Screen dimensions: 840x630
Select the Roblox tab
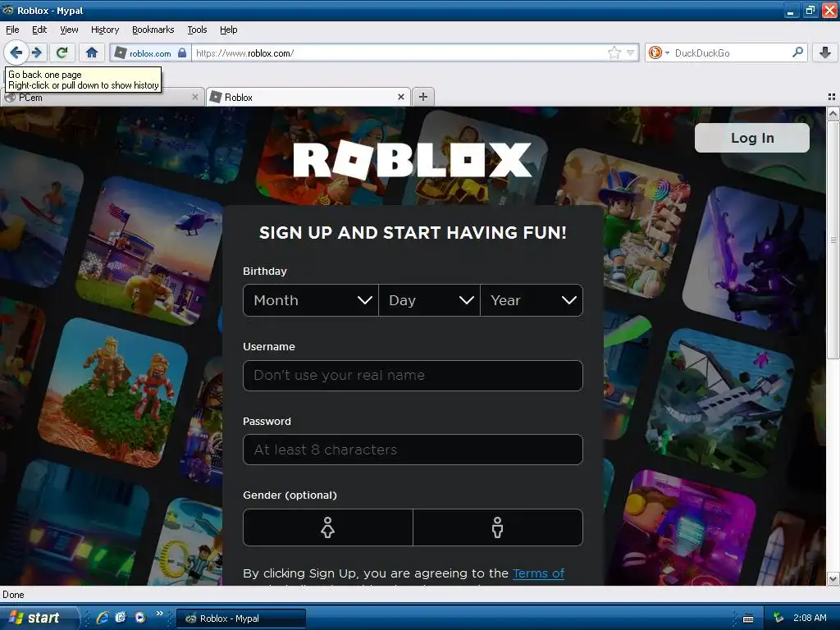[308, 98]
